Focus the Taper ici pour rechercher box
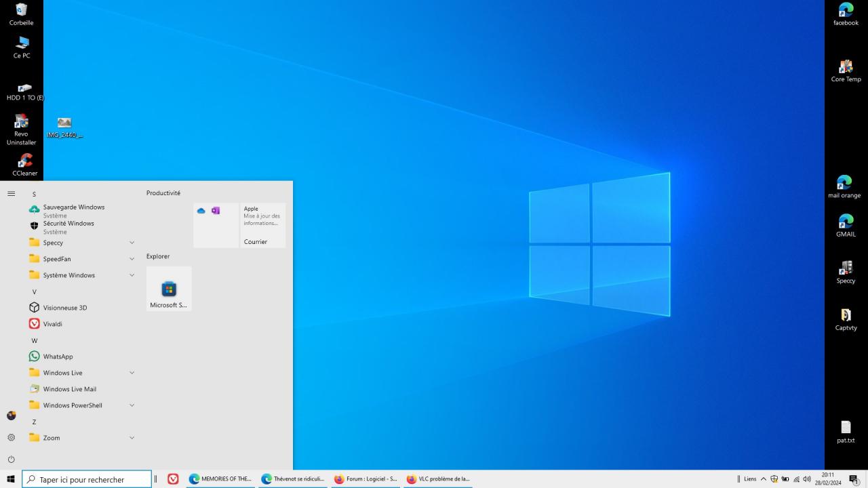868x488 pixels. click(87, 479)
